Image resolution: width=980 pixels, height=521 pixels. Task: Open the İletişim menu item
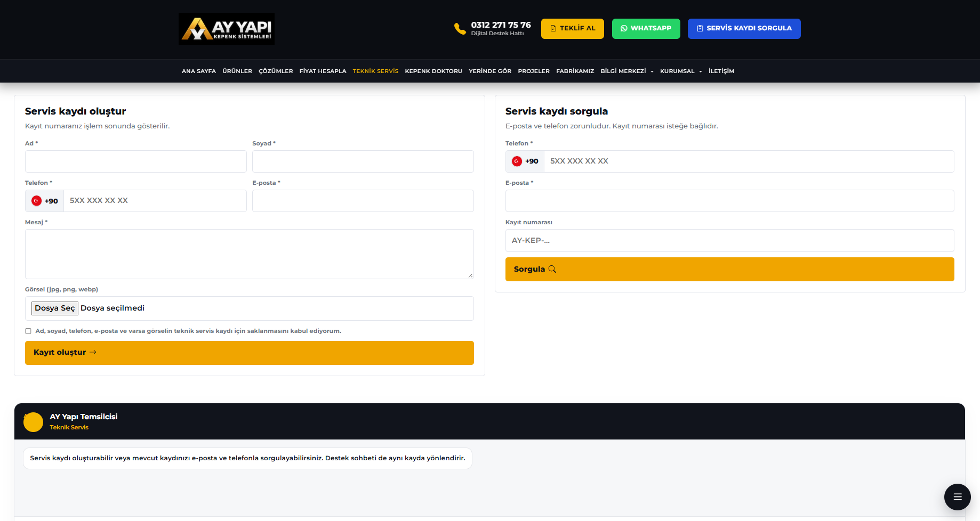coord(721,71)
